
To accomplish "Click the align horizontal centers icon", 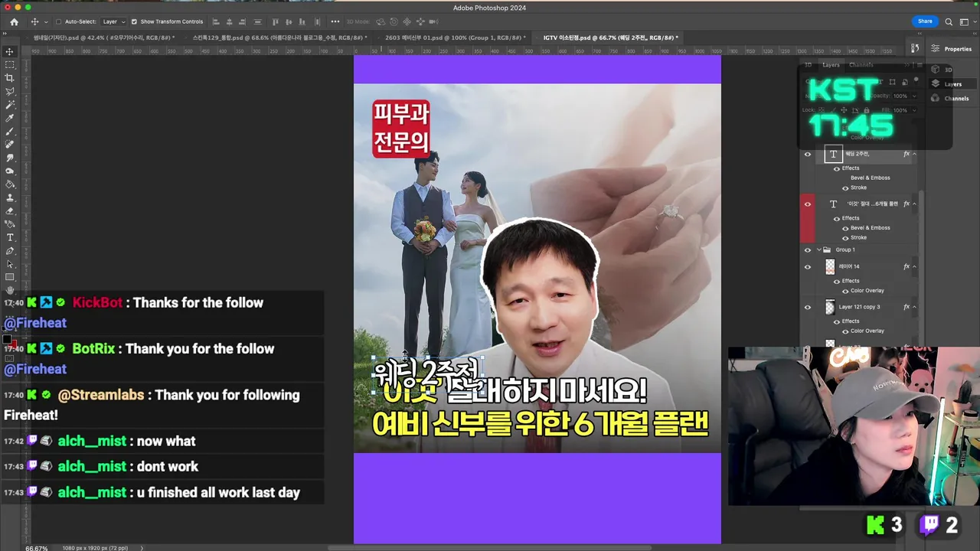I will point(229,21).
